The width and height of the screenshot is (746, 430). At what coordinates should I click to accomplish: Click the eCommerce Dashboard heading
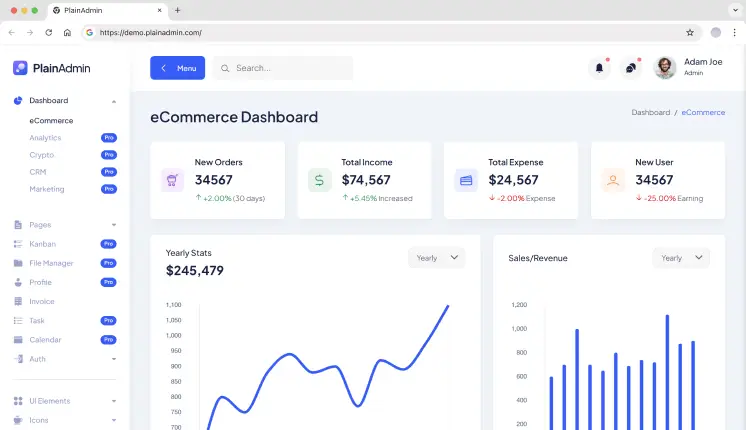234,117
